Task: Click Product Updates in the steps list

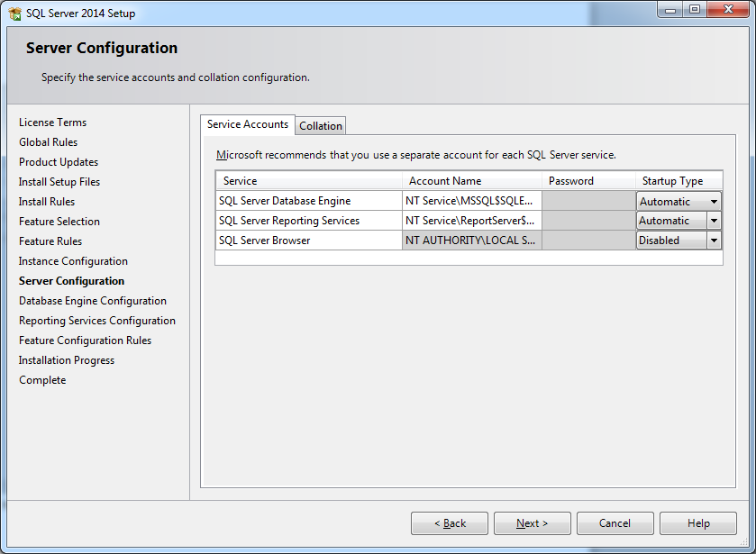Action: tap(59, 162)
